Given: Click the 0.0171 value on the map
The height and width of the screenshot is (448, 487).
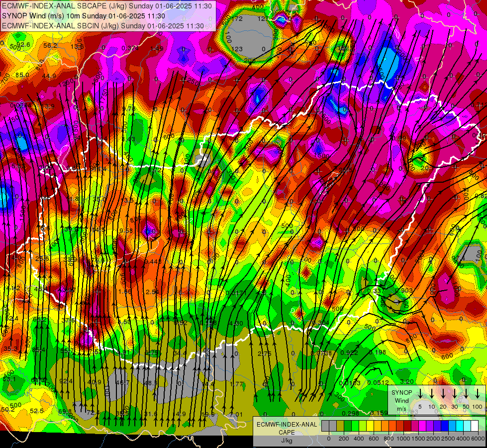Looking at the screenshot, I should pos(236,293).
